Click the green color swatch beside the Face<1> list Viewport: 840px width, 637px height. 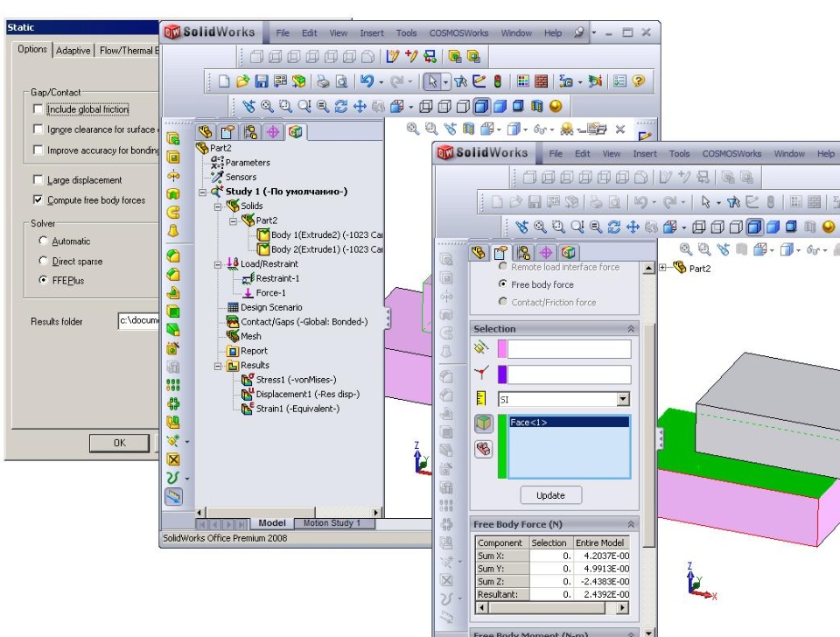(x=502, y=446)
